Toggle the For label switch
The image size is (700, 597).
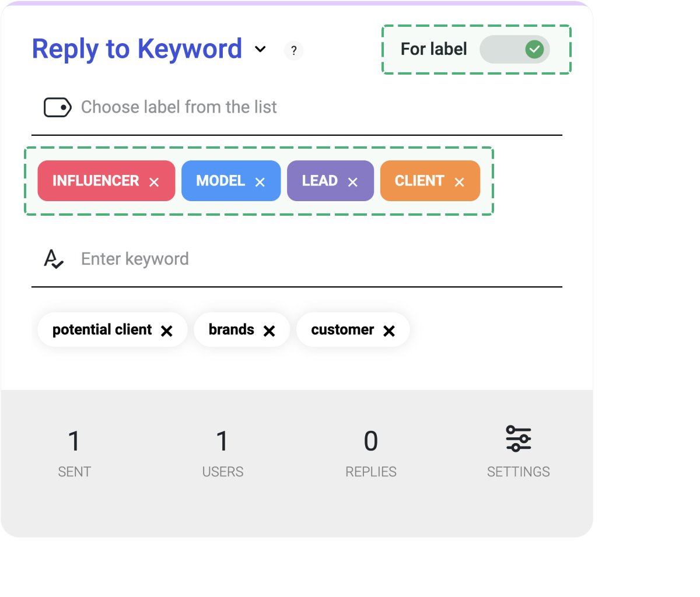[514, 50]
